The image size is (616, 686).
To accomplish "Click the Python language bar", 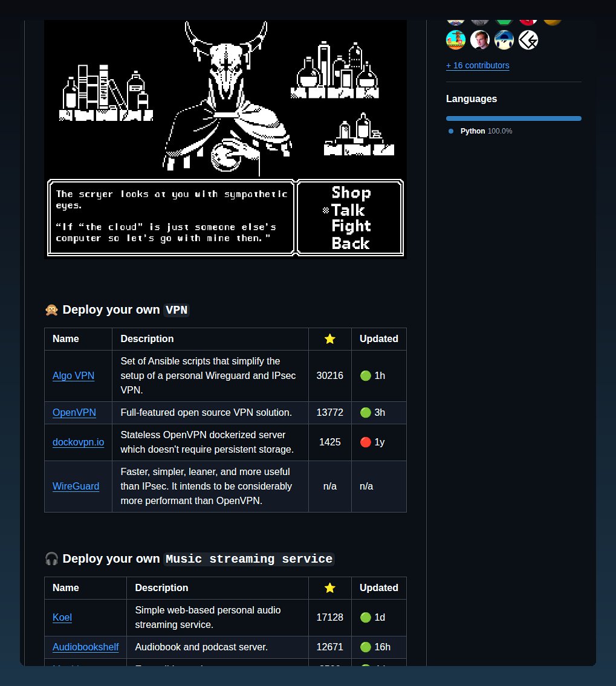I will pyautogui.click(x=514, y=118).
